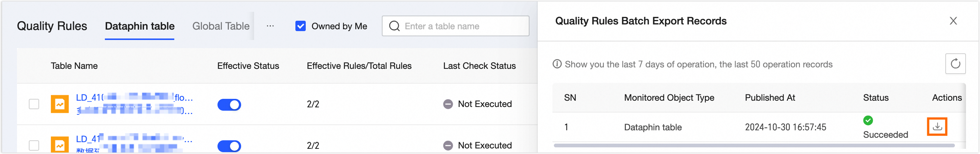
Task: Close the Batch Export Records panel
Action: (x=953, y=21)
